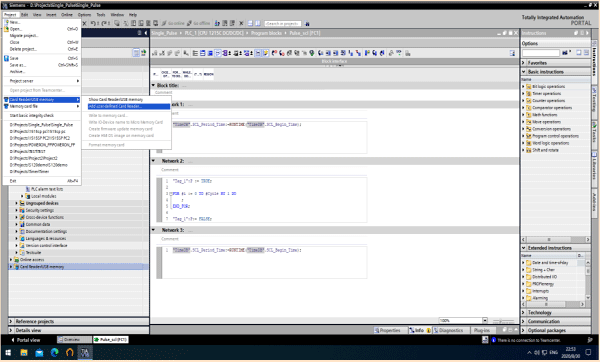Viewport: 600px width, 362px height.
Task: Click the Search in project field
Action: click(283, 23)
